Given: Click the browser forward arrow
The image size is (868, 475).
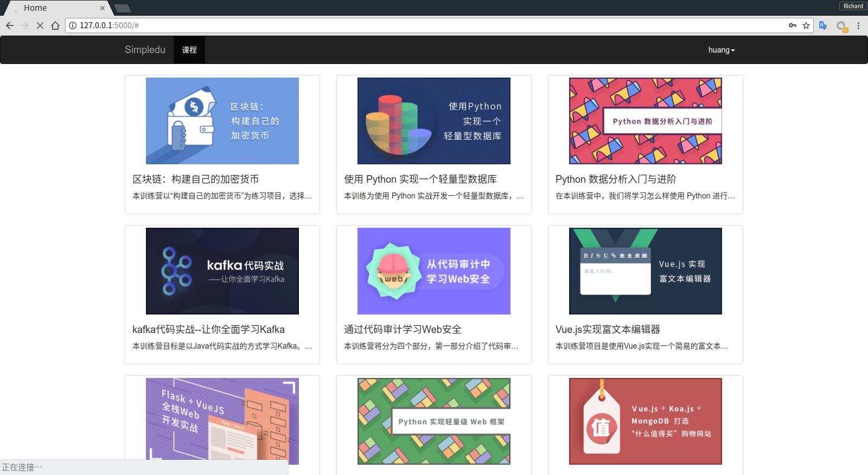Looking at the screenshot, I should [25, 25].
